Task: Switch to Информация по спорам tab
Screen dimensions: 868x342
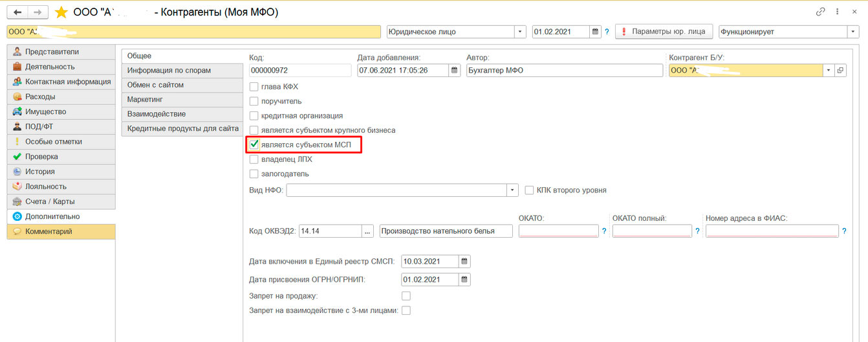Action: [182, 70]
